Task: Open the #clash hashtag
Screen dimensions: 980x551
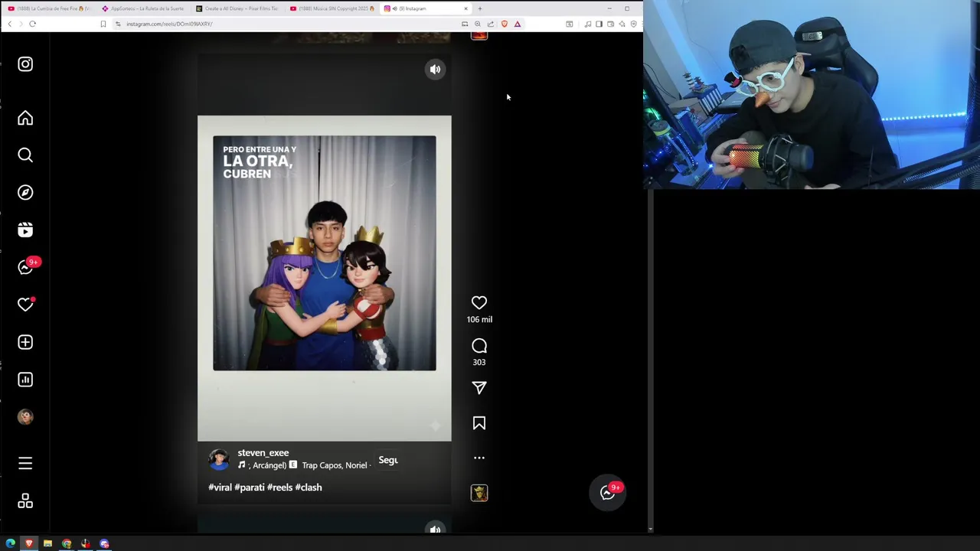Action: click(309, 487)
